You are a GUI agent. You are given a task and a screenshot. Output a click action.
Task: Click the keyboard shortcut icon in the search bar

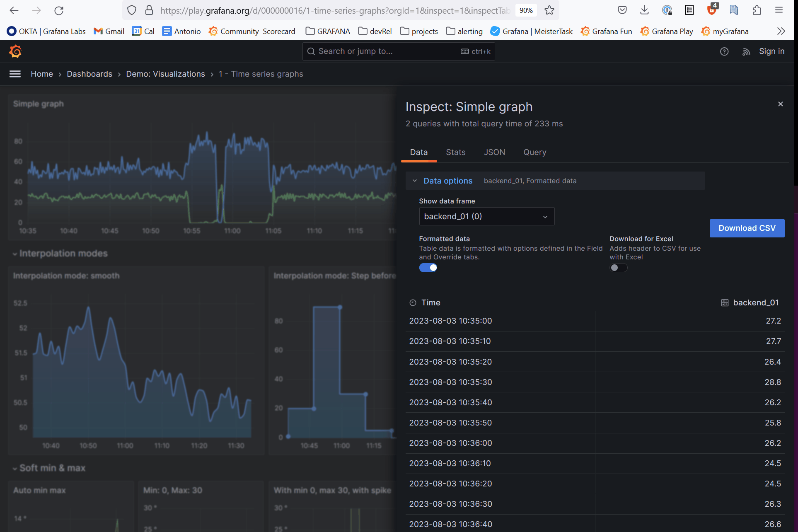pyautogui.click(x=465, y=51)
